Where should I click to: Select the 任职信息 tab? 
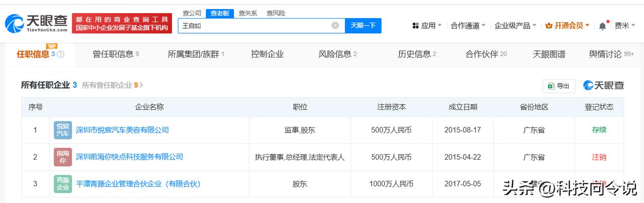(x=40, y=54)
